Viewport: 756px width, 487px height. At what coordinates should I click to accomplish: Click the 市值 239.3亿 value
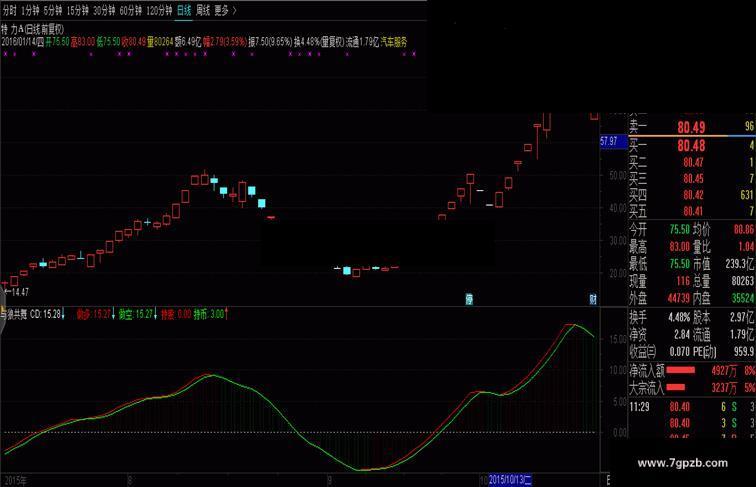click(x=740, y=264)
